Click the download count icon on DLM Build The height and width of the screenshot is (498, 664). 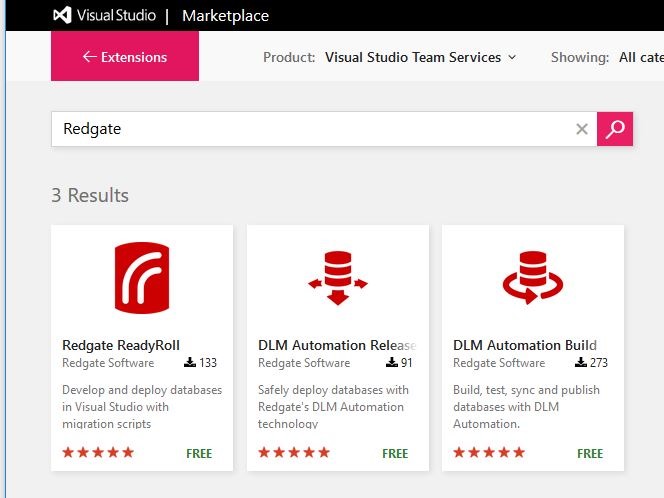(581, 363)
